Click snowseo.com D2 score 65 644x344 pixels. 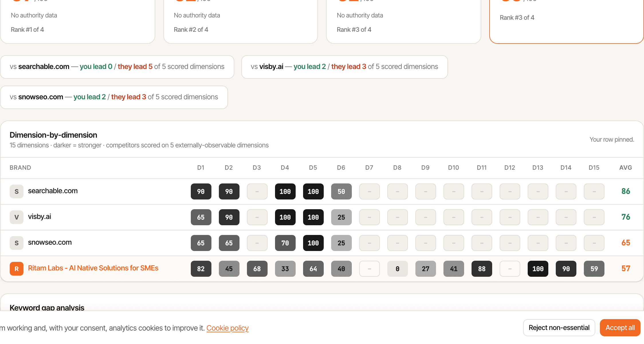click(229, 243)
